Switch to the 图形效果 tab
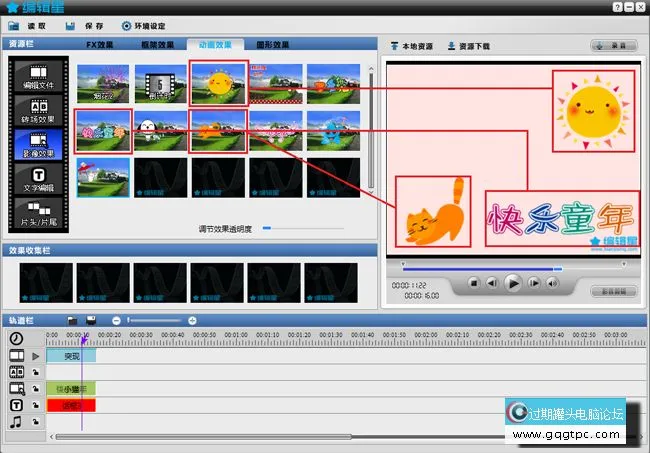 tap(273, 45)
